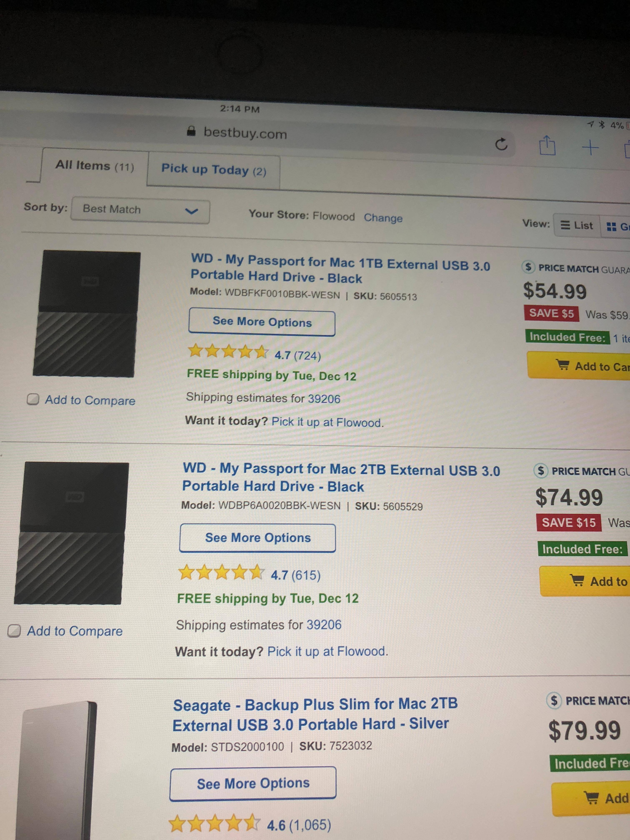Add WD 1TB drive to cart
The width and height of the screenshot is (630, 840).
click(x=585, y=366)
